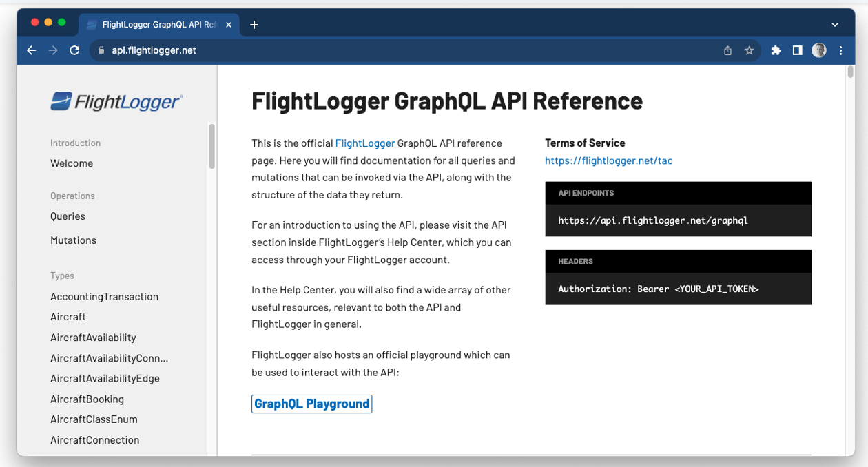Click the main page scrollbar thumb

[851, 72]
